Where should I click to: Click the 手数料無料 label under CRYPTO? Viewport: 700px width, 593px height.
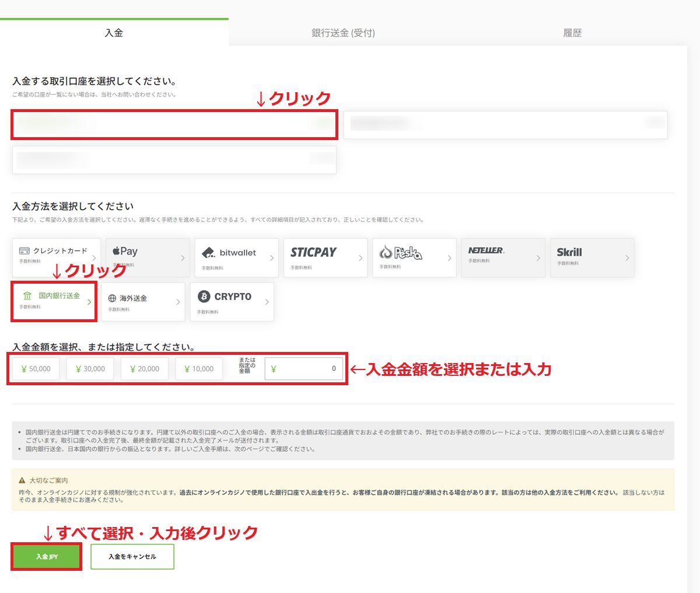coord(208,312)
